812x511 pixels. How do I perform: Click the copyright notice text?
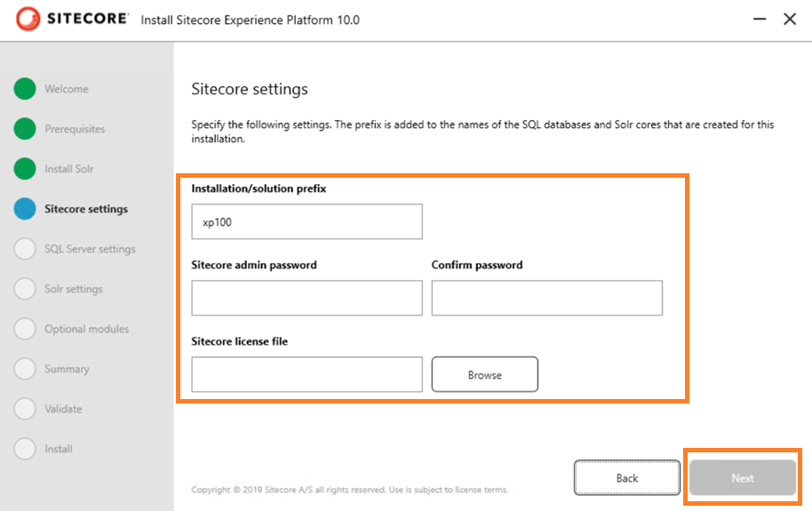[349, 490]
